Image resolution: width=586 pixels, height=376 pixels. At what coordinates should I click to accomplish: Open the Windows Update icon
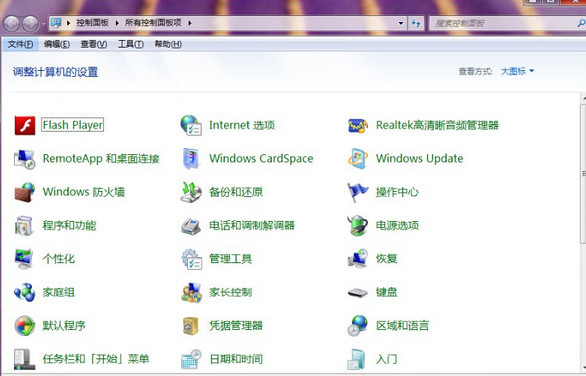point(358,158)
